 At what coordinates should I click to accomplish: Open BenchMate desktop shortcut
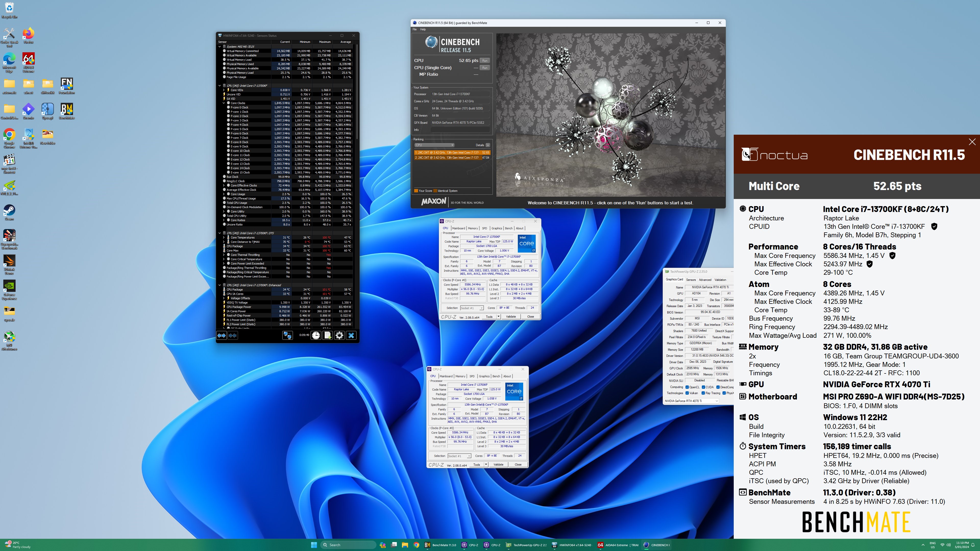point(67,111)
